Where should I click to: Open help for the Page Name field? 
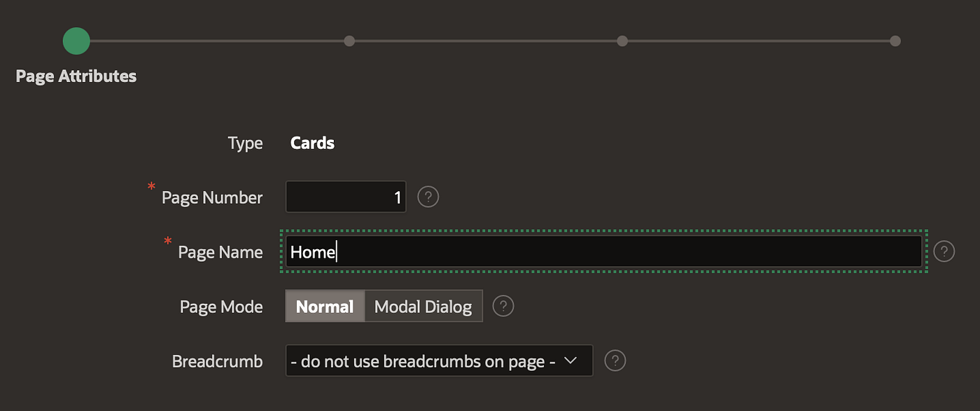pyautogui.click(x=944, y=251)
